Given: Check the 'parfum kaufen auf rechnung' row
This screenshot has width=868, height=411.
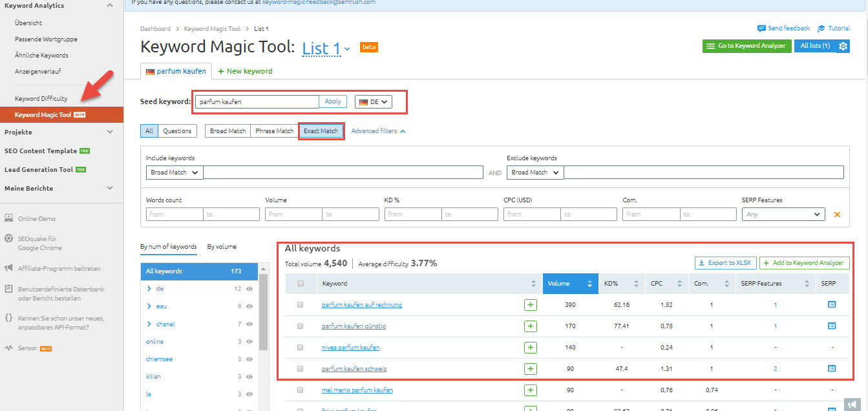Looking at the screenshot, I should click(300, 304).
